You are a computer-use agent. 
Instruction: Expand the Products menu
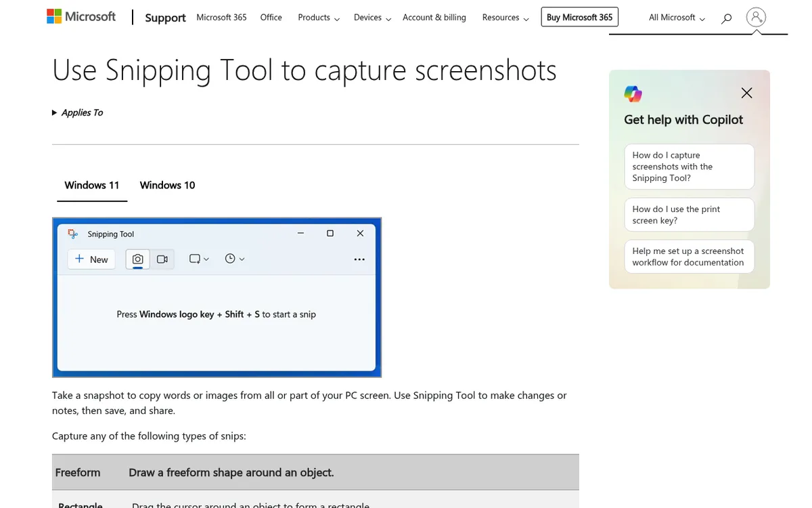(x=319, y=18)
